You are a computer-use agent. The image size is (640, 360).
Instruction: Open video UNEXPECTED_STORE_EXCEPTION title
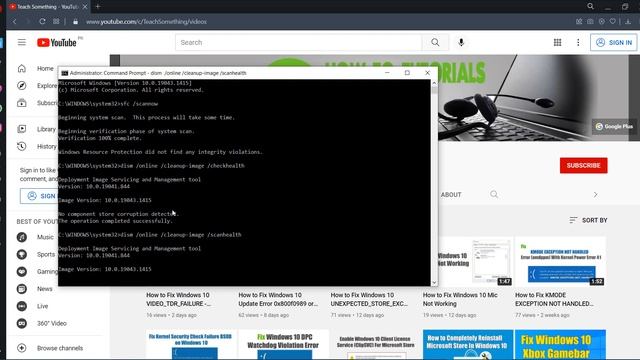point(369,299)
